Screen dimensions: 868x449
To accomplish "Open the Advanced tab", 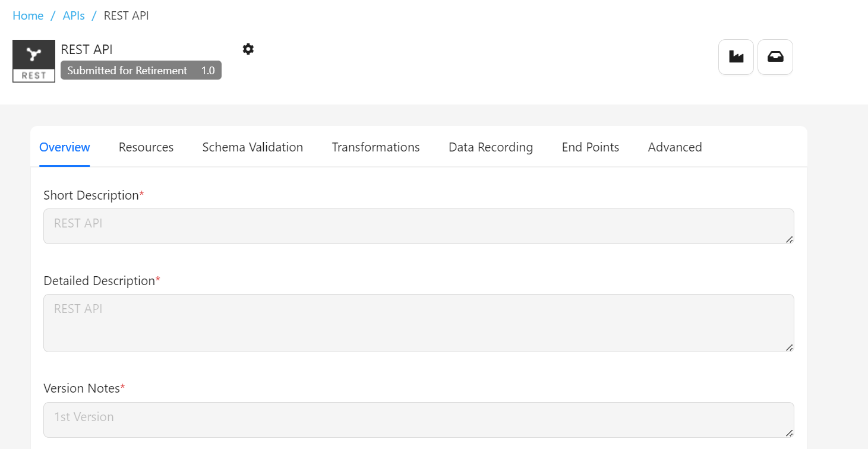I will [x=675, y=147].
